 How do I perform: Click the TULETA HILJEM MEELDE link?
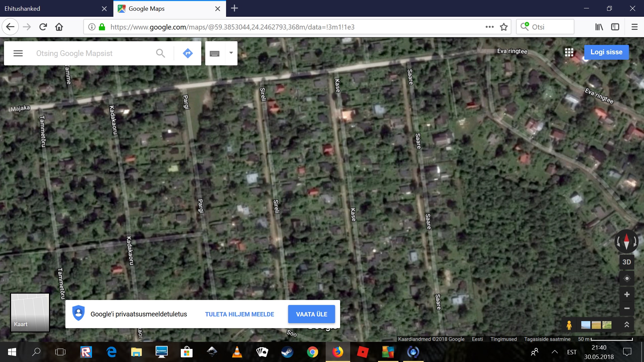(239, 314)
